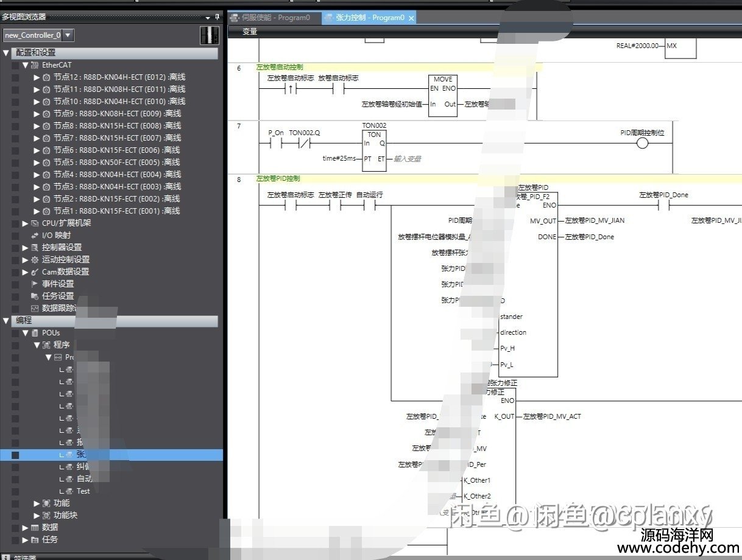This screenshot has width=742, height=560.
Task: Click the TON002.Q normally-closed contact
Action: (304, 144)
